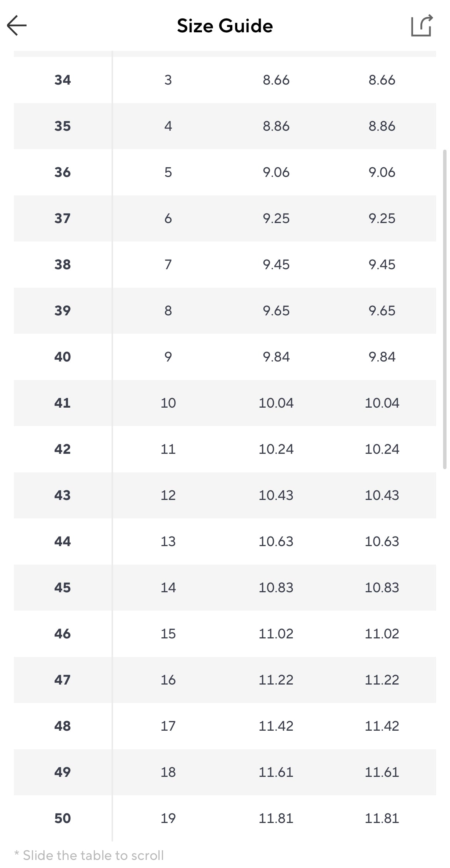
Task: Tap the back arrow icon
Action: pyautogui.click(x=17, y=25)
